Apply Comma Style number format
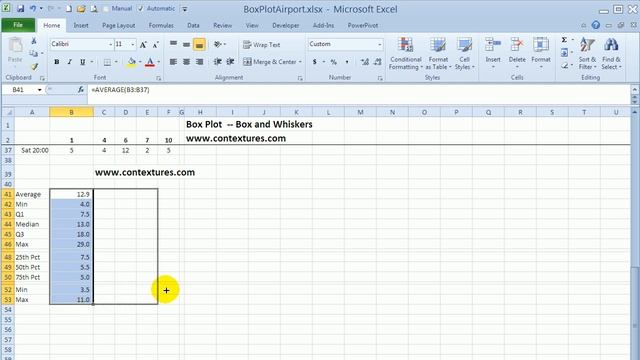The image size is (640, 360). [347, 62]
